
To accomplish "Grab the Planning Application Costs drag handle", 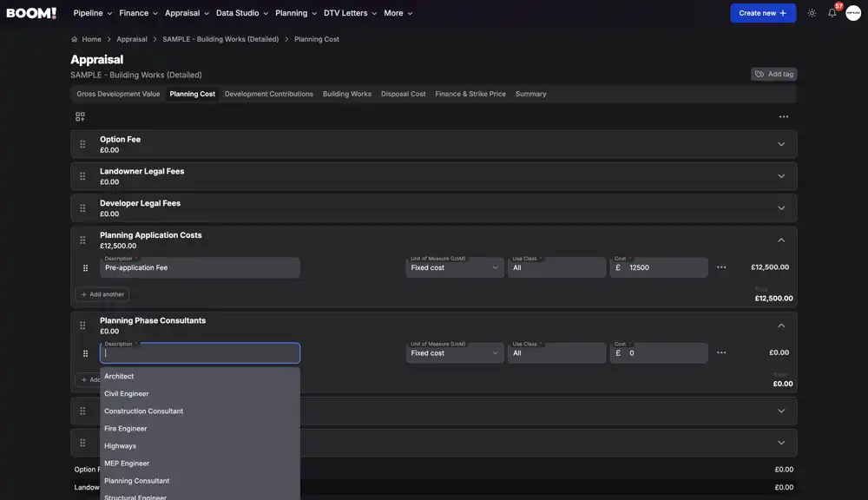I will tap(82, 240).
